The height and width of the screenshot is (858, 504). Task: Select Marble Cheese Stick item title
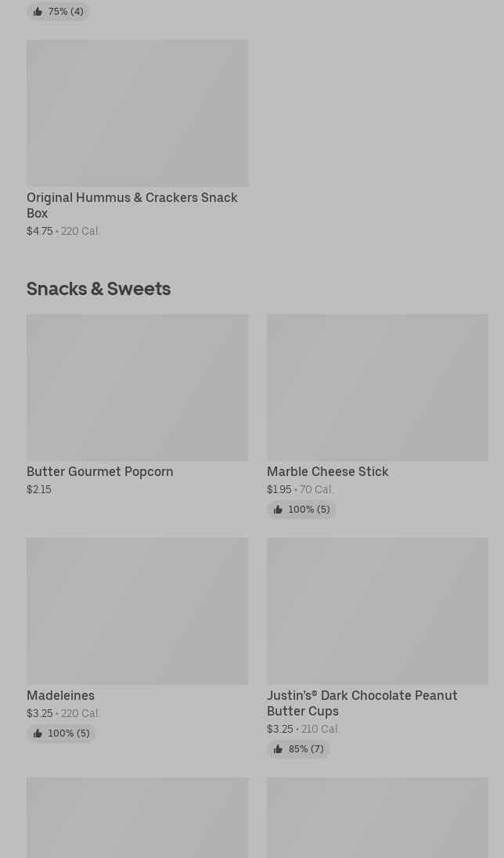point(327,471)
